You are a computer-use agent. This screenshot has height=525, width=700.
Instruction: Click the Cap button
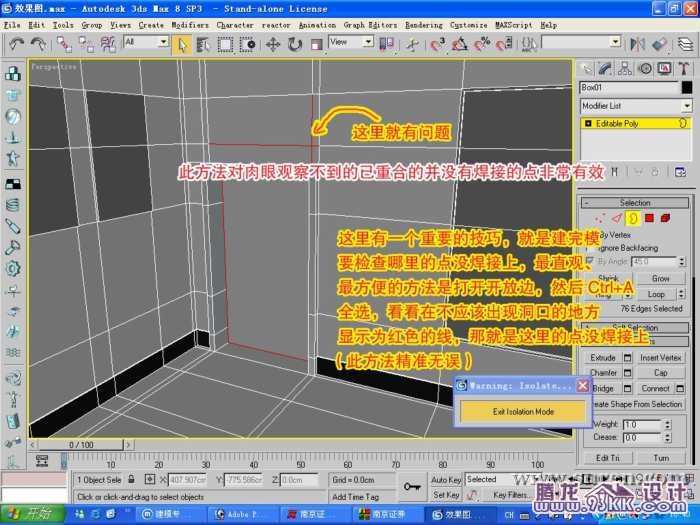point(660,373)
